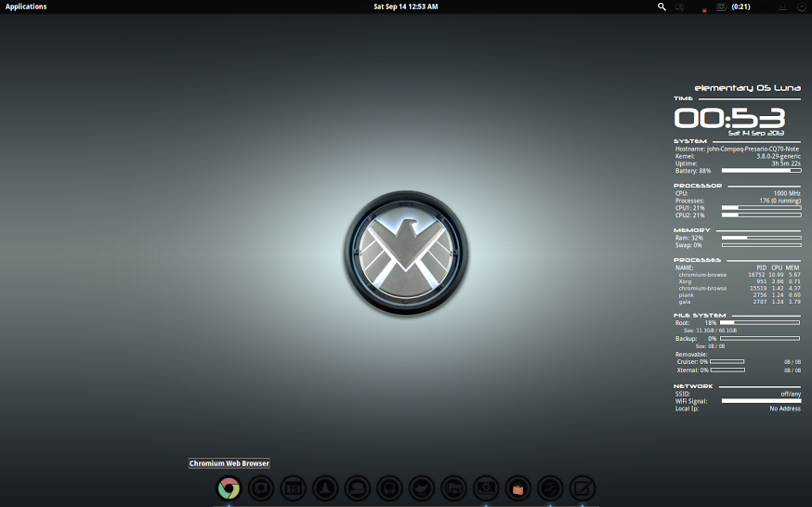Click the S.H.I.E.L.D. eagle emblem on desktop
This screenshot has width=812, height=507.
point(406,253)
